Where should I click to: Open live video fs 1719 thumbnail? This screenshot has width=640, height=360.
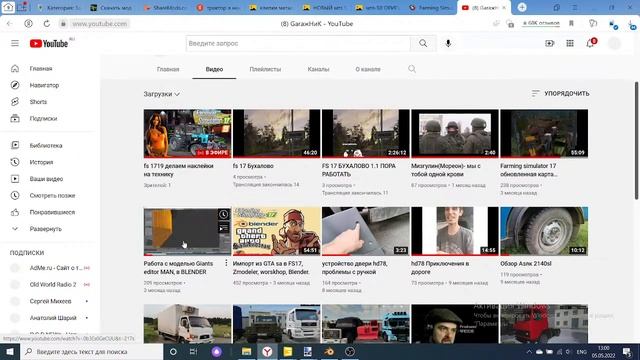click(187, 133)
